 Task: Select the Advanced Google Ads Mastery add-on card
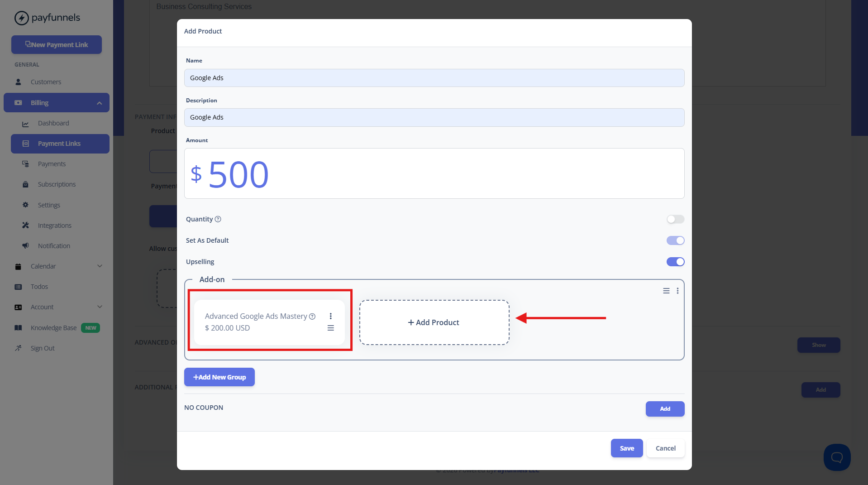click(269, 322)
